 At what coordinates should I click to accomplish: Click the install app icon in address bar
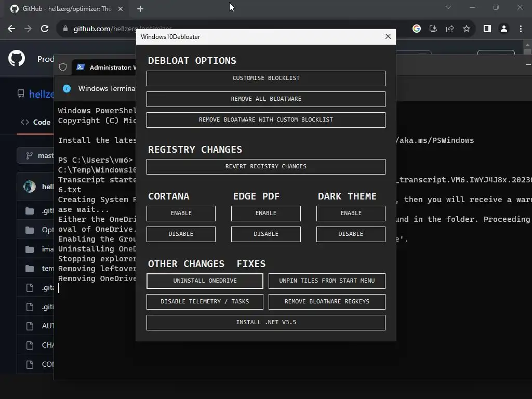click(x=433, y=29)
